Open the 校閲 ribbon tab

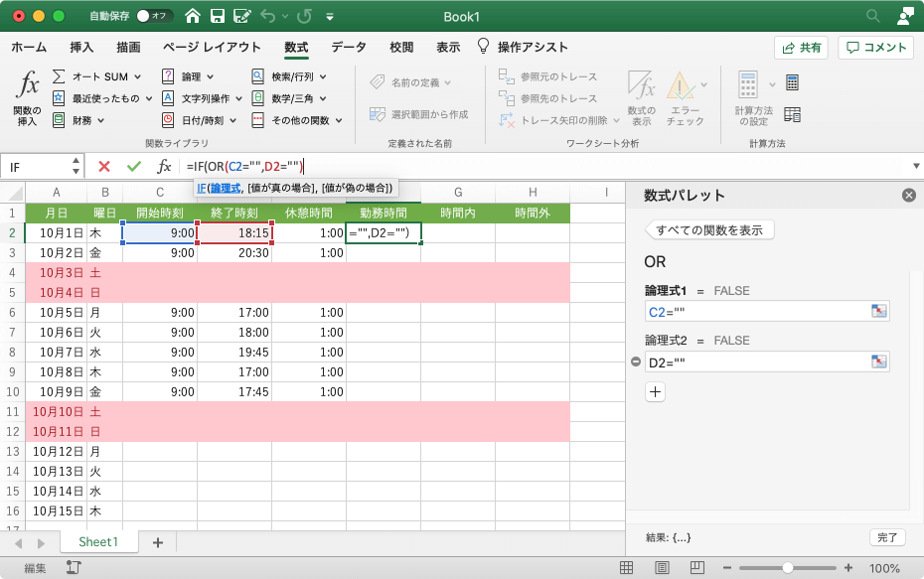pos(401,47)
